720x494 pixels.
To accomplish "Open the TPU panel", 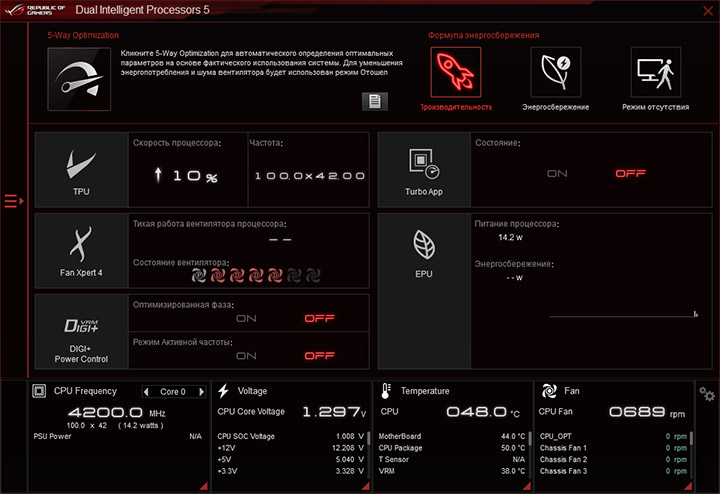I will 81,170.
